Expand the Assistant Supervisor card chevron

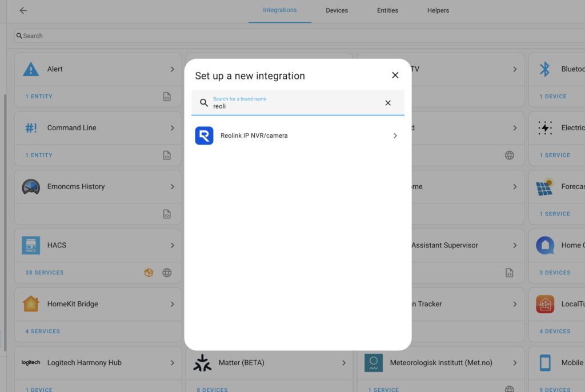pos(515,245)
